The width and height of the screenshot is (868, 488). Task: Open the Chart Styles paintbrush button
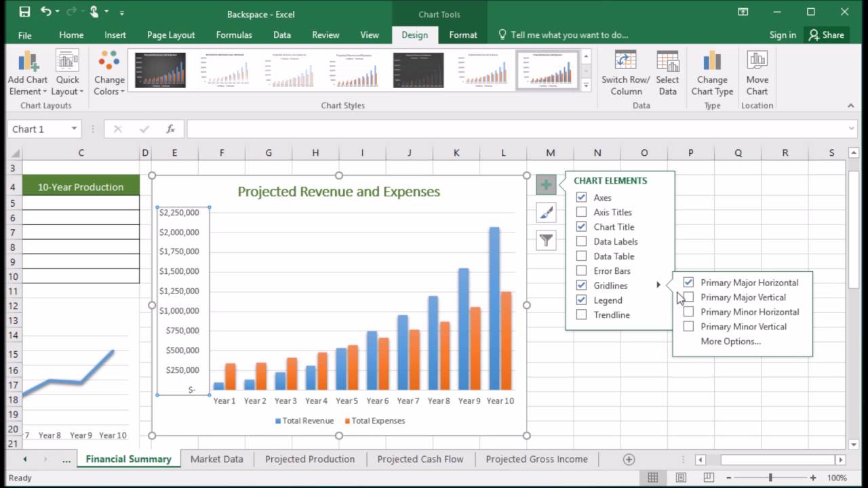point(546,213)
